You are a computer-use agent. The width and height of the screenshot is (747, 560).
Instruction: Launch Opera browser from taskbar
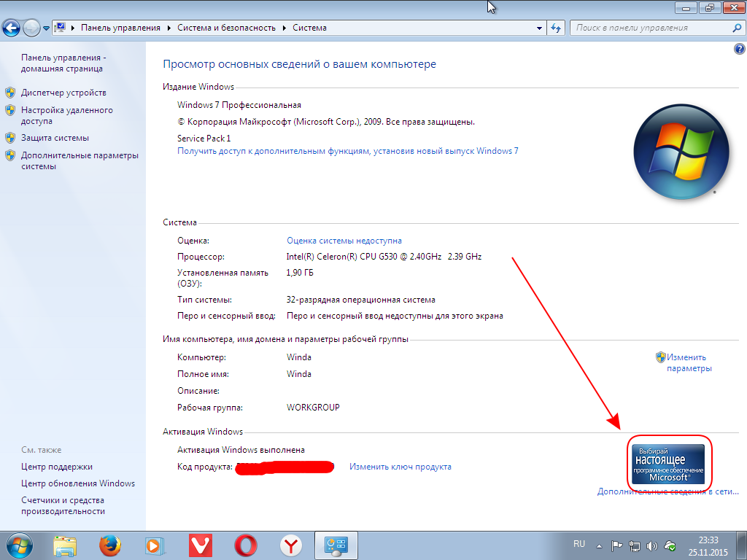click(246, 545)
